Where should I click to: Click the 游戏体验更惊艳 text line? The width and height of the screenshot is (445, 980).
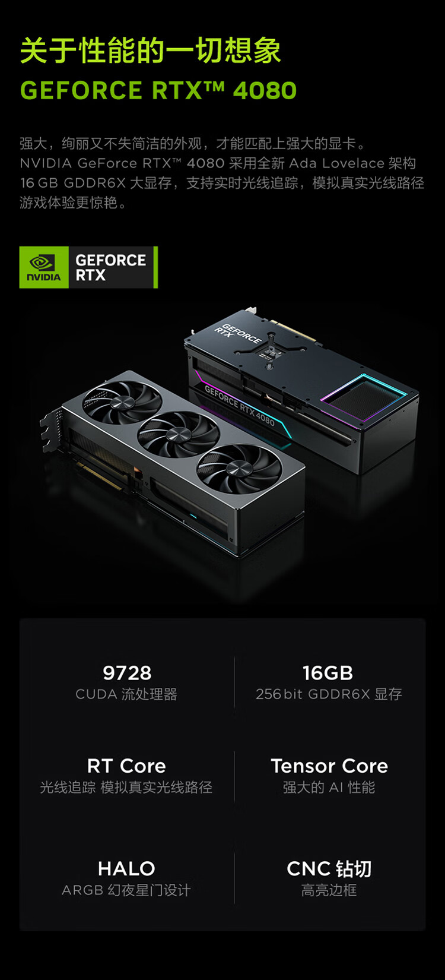point(73,203)
